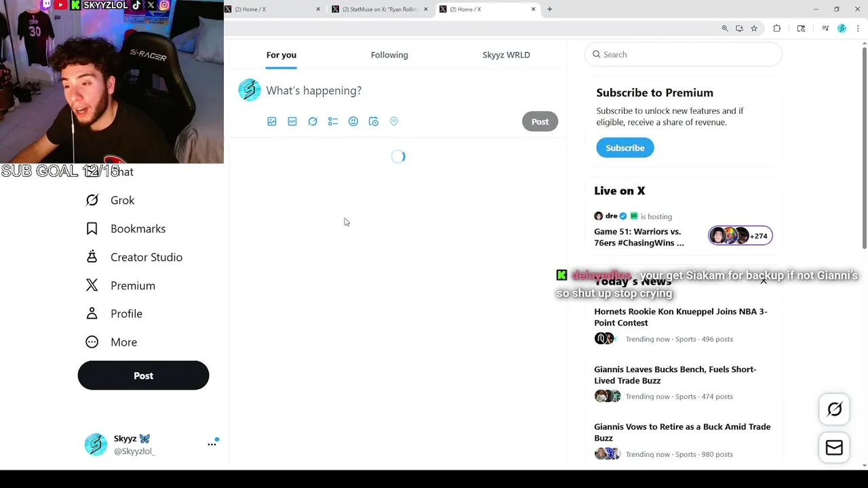Open floating Grok button at bottom right
Image resolution: width=868 pixels, height=488 pixels.
point(835,409)
